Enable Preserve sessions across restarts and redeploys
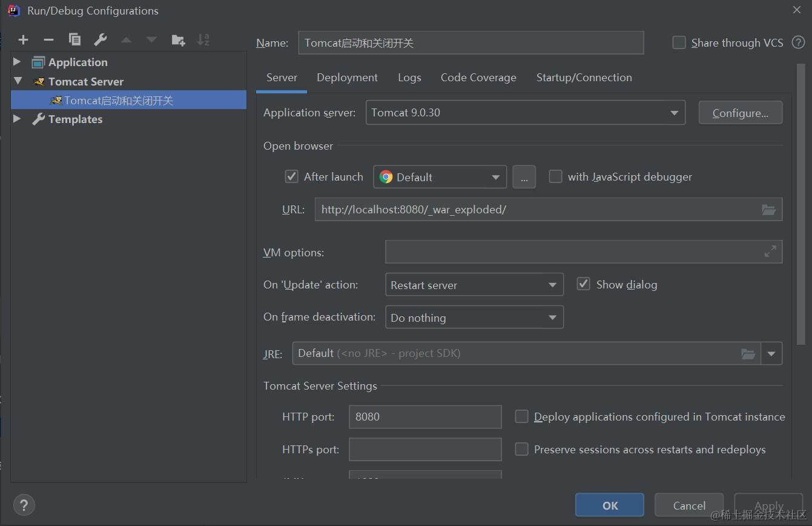The height and width of the screenshot is (526, 812). tap(521, 449)
